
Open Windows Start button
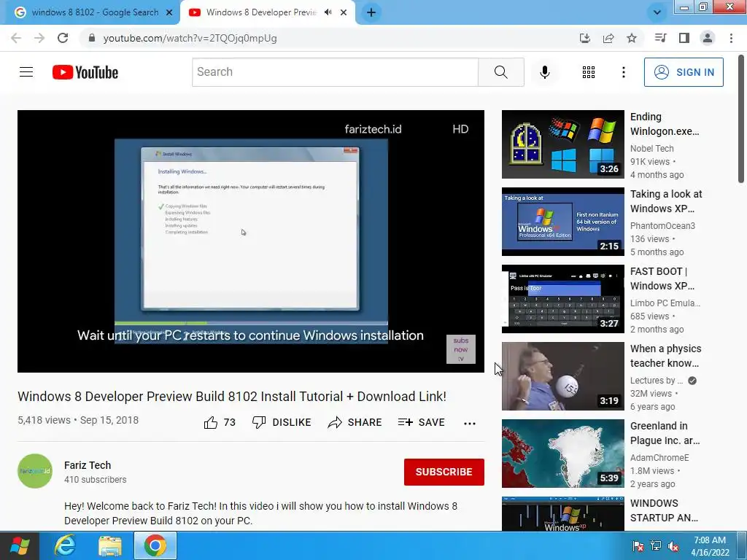pyautogui.click(x=19, y=545)
